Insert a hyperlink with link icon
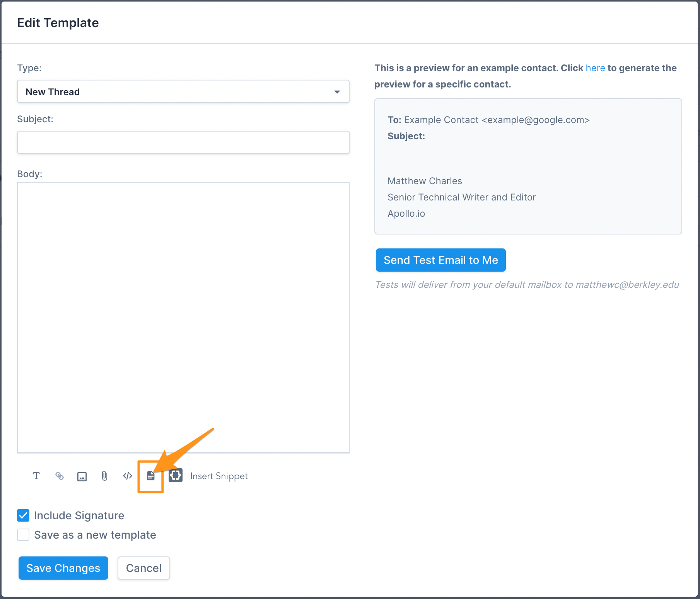Viewport: 700px width, 599px height. (59, 476)
